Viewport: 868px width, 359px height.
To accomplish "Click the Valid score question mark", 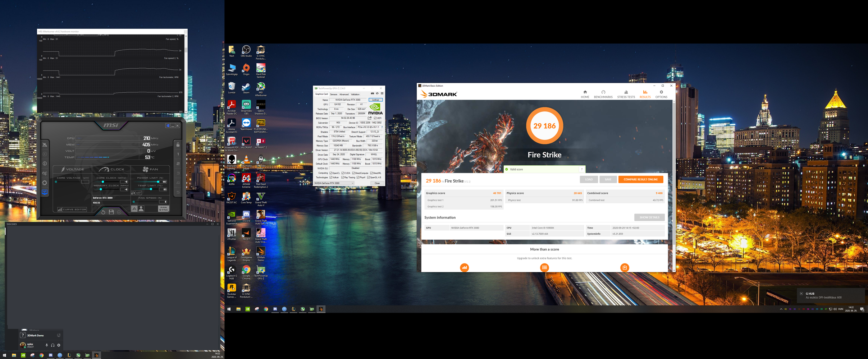I will coord(581,169).
